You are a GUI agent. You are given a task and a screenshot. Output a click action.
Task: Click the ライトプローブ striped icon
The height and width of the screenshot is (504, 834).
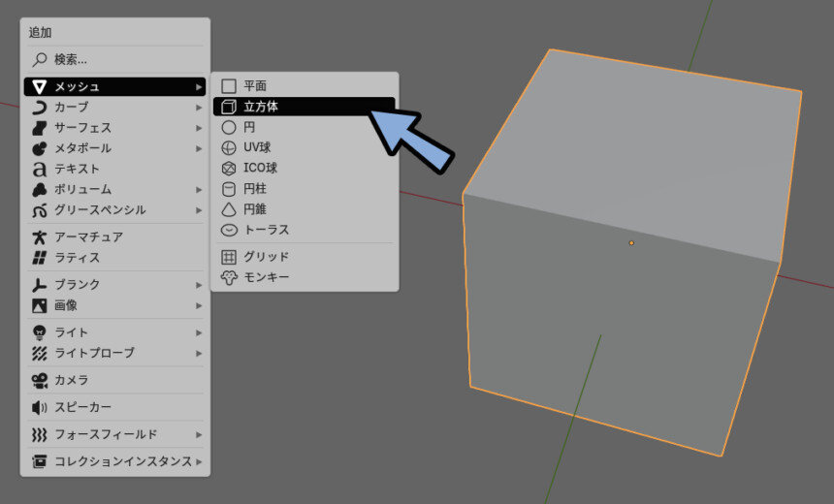point(40,354)
